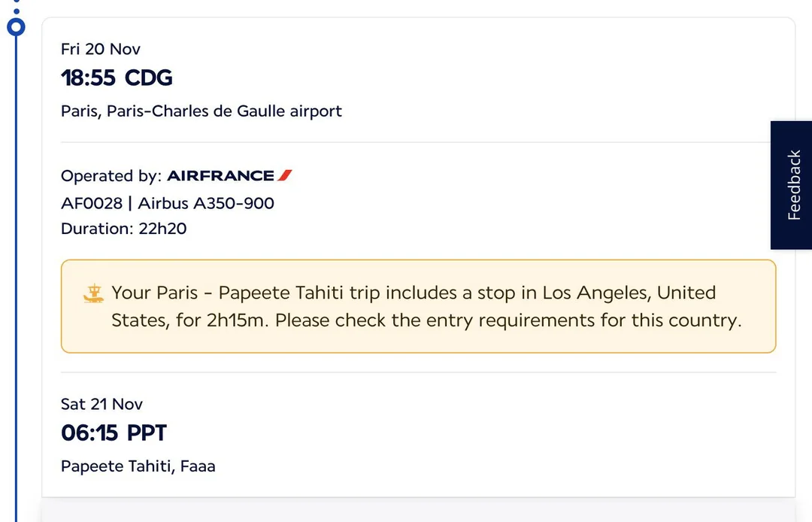
Task: Click the Operated by label
Action: 111,176
